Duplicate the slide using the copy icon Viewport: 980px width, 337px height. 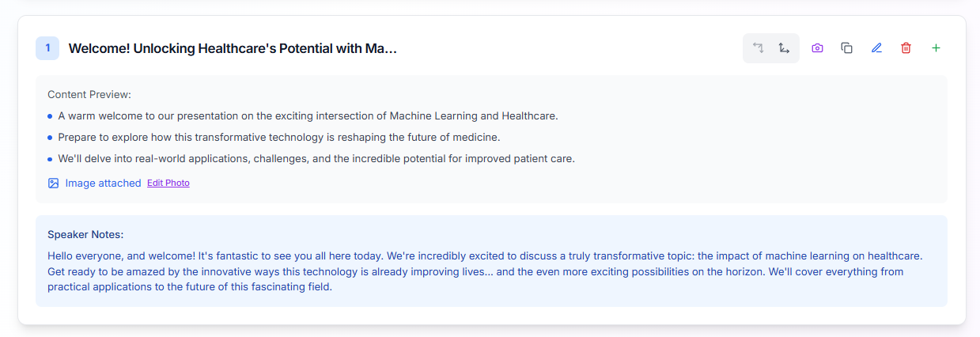point(846,48)
